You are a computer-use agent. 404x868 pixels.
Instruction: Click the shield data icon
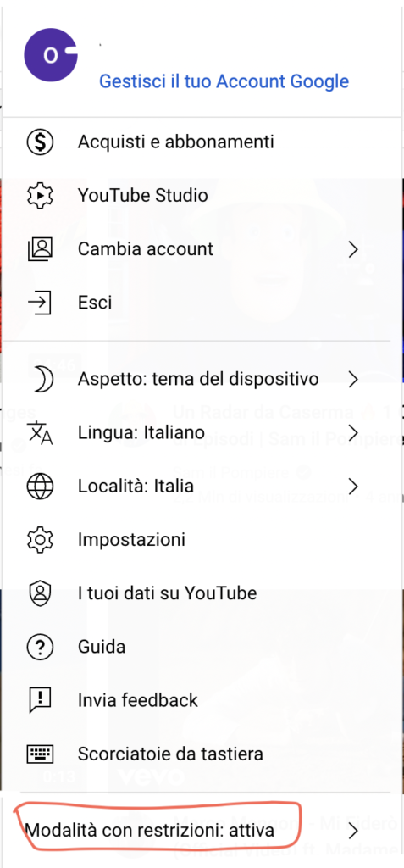point(40,593)
